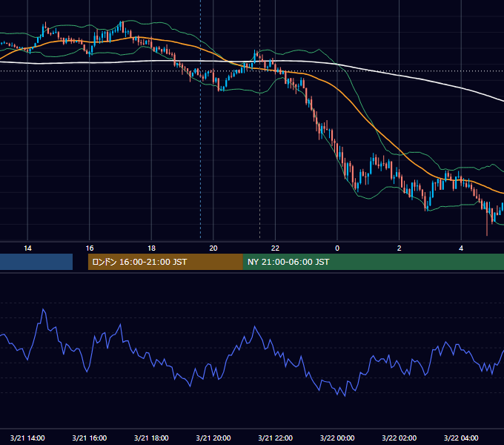Click the '22' hour label on chart axis
Image resolution: width=504 pixels, height=445 pixels.
pyautogui.click(x=275, y=248)
